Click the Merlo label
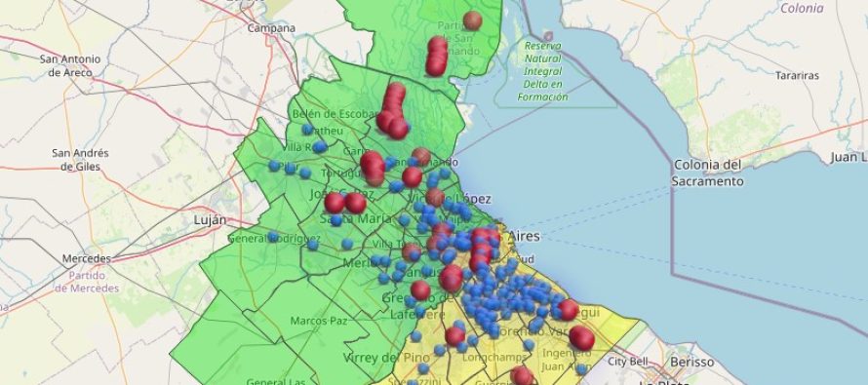 [360, 263]
